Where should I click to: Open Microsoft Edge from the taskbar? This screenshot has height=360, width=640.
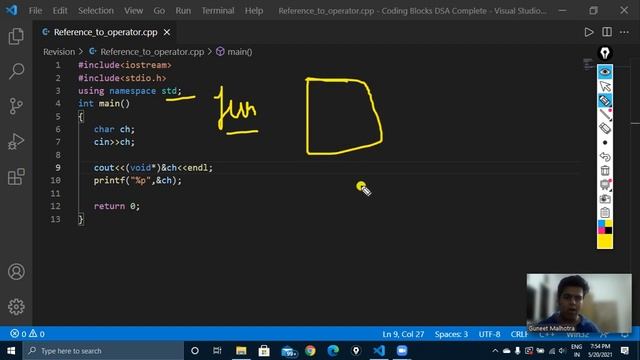click(x=333, y=351)
